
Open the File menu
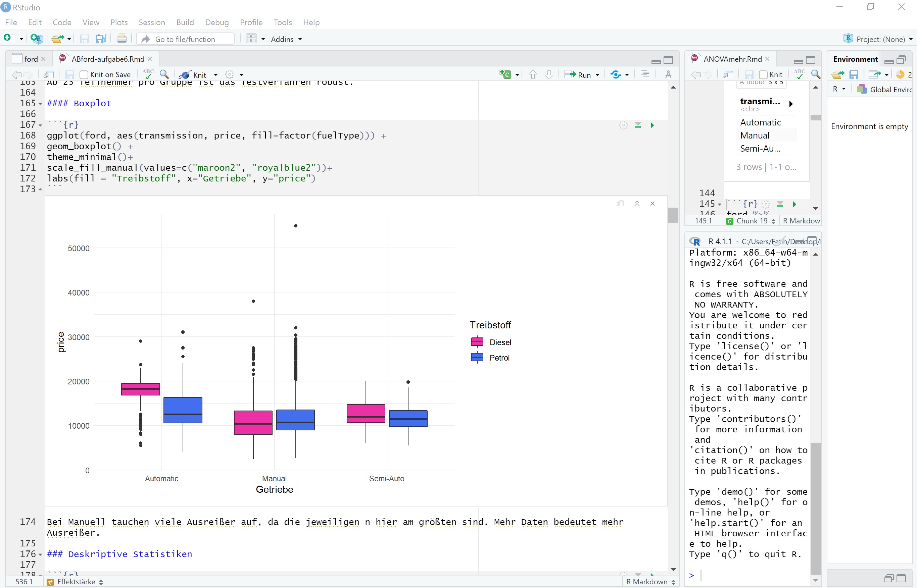click(11, 22)
